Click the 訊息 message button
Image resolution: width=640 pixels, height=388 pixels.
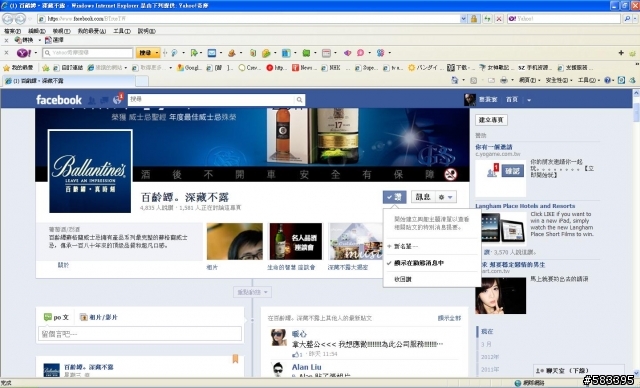tap(423, 197)
